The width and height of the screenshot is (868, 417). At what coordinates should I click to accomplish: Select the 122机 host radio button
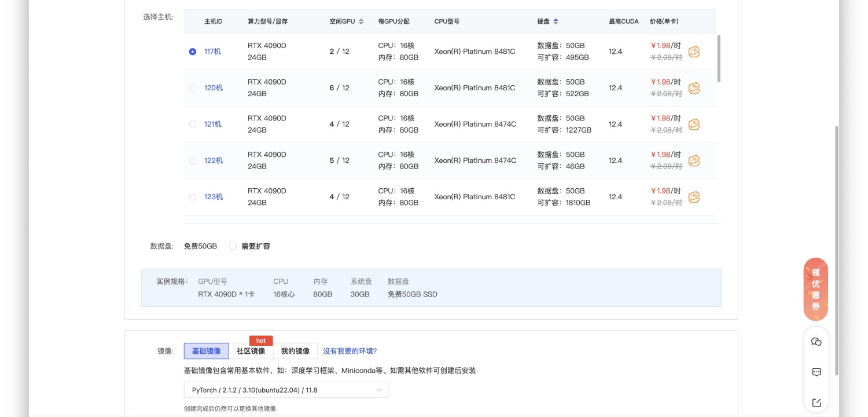pyautogui.click(x=193, y=160)
